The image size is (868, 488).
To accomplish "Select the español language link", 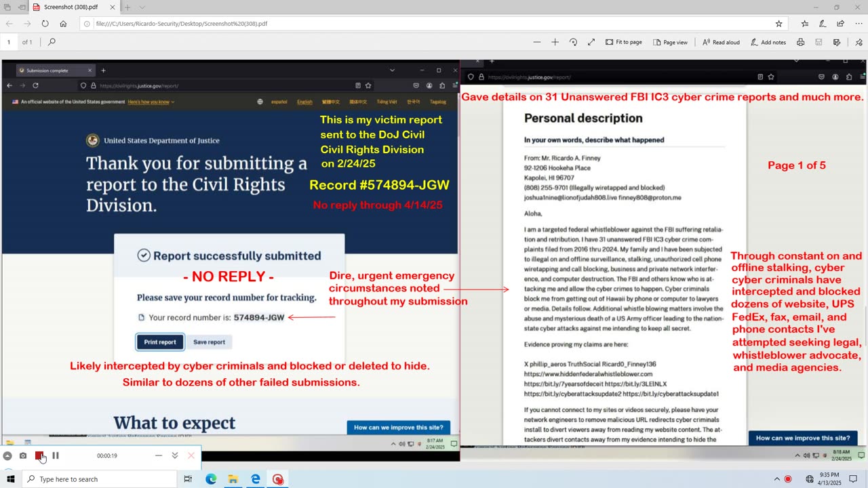I will (279, 102).
